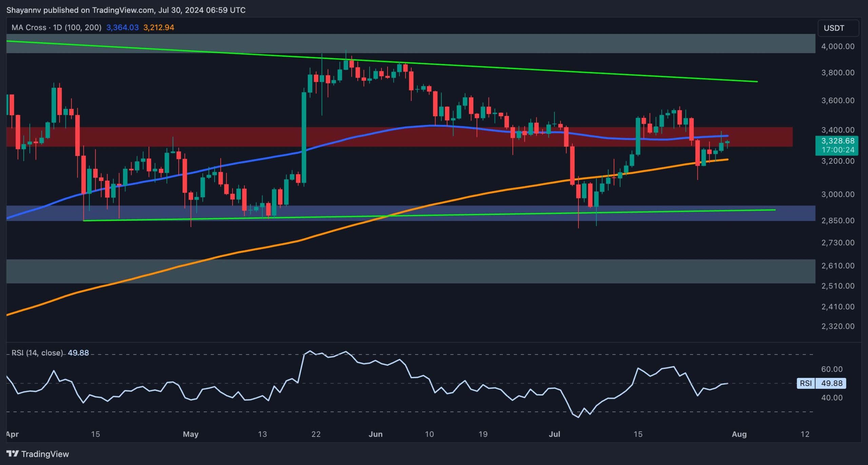This screenshot has width=868, height=465.
Task: Click the Jul label on time axis
Action: [554, 434]
